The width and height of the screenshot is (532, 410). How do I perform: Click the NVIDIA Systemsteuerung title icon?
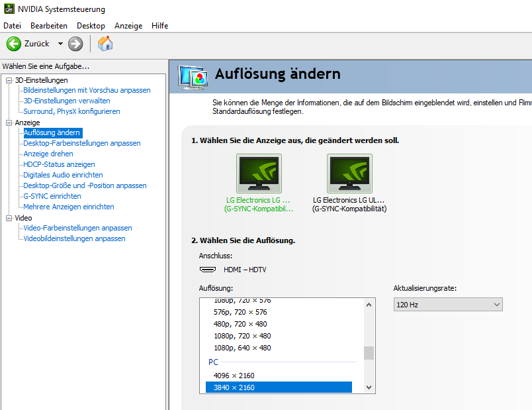[x=9, y=9]
